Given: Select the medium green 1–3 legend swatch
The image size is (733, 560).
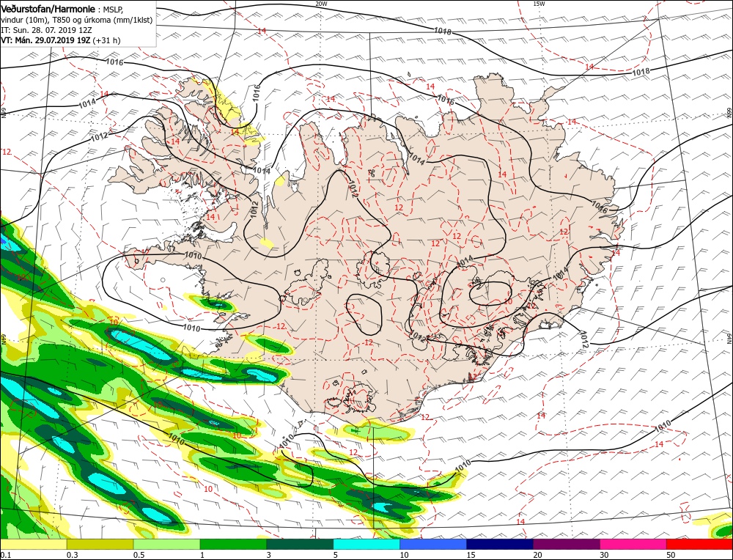Looking at the screenshot, I should pos(233,544).
